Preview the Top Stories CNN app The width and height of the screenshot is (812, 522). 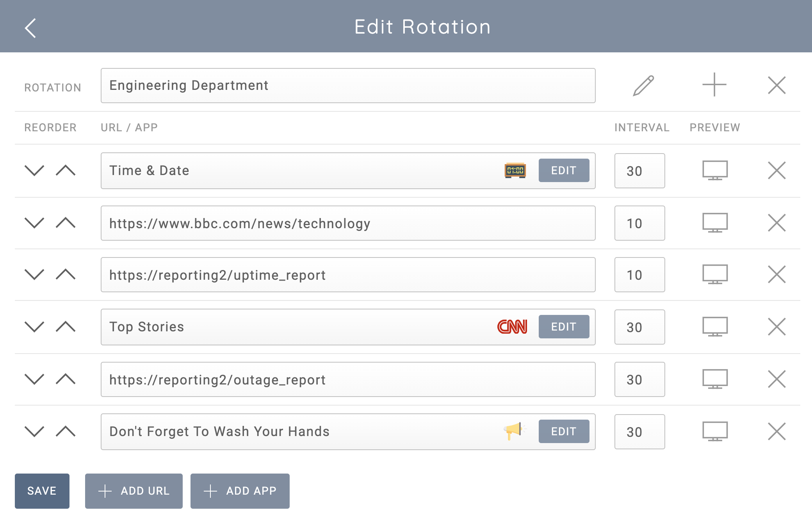(715, 327)
